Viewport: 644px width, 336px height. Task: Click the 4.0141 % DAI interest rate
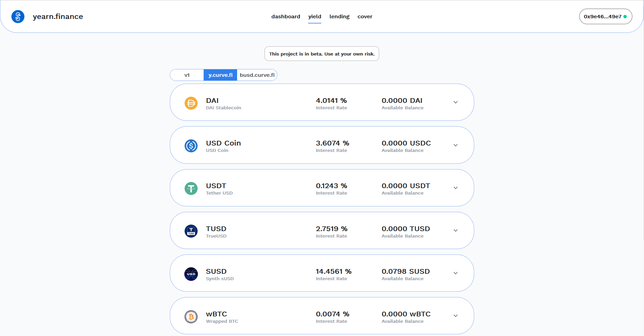[331, 100]
